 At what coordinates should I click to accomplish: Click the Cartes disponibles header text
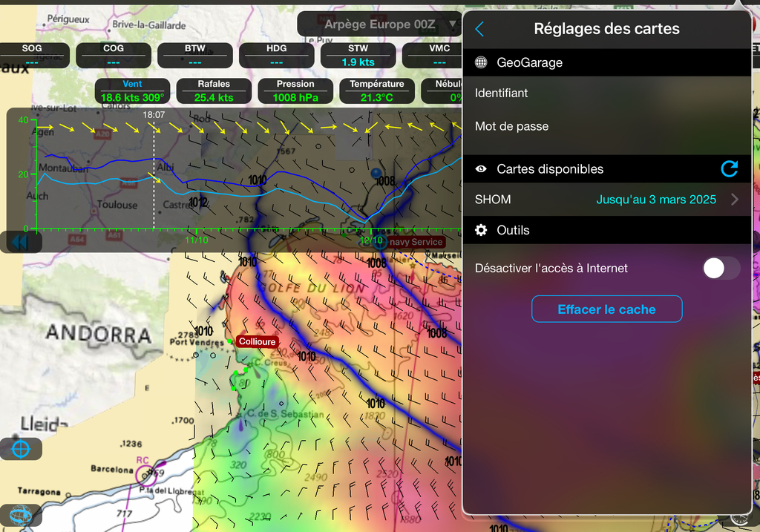click(550, 169)
